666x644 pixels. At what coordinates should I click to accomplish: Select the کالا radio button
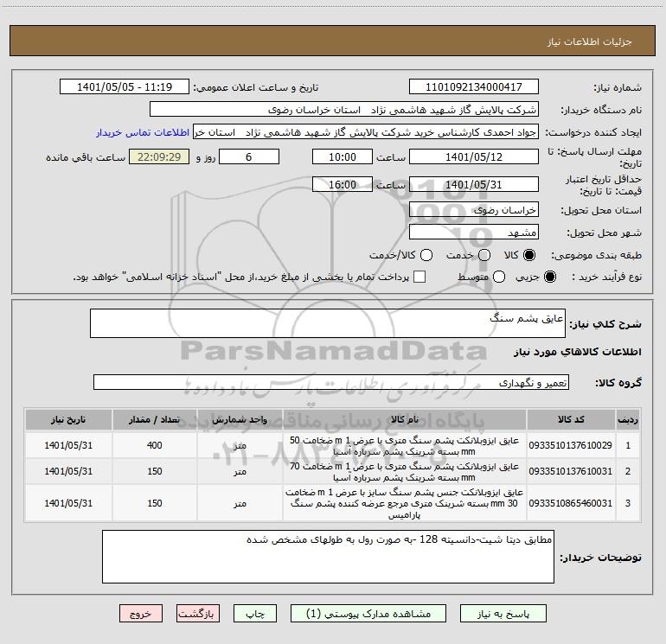click(529, 255)
